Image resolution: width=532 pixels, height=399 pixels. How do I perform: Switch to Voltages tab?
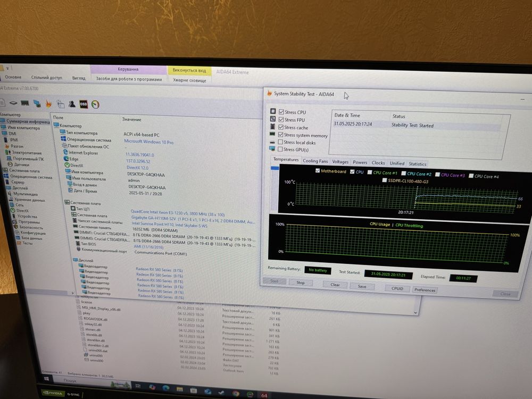340,162
